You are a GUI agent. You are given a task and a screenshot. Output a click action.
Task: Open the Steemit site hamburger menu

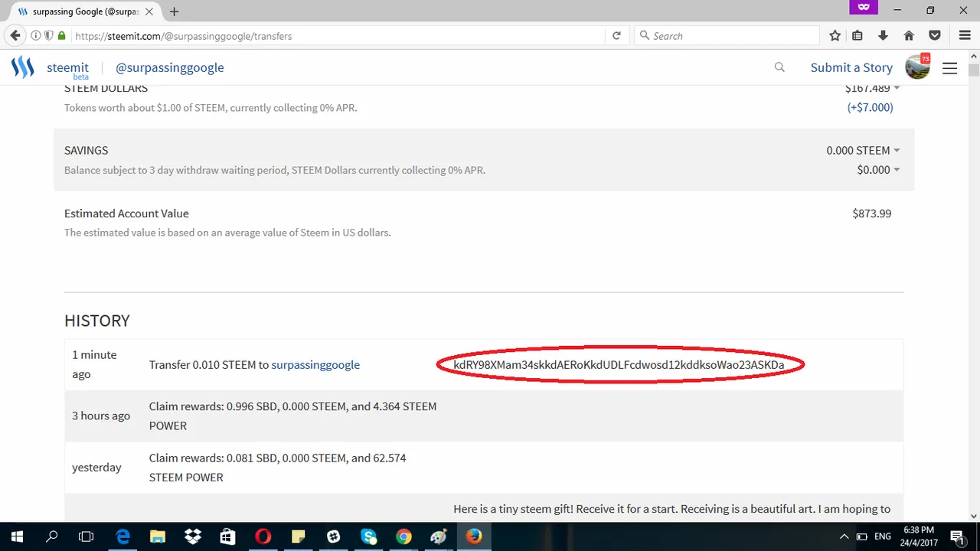click(950, 68)
